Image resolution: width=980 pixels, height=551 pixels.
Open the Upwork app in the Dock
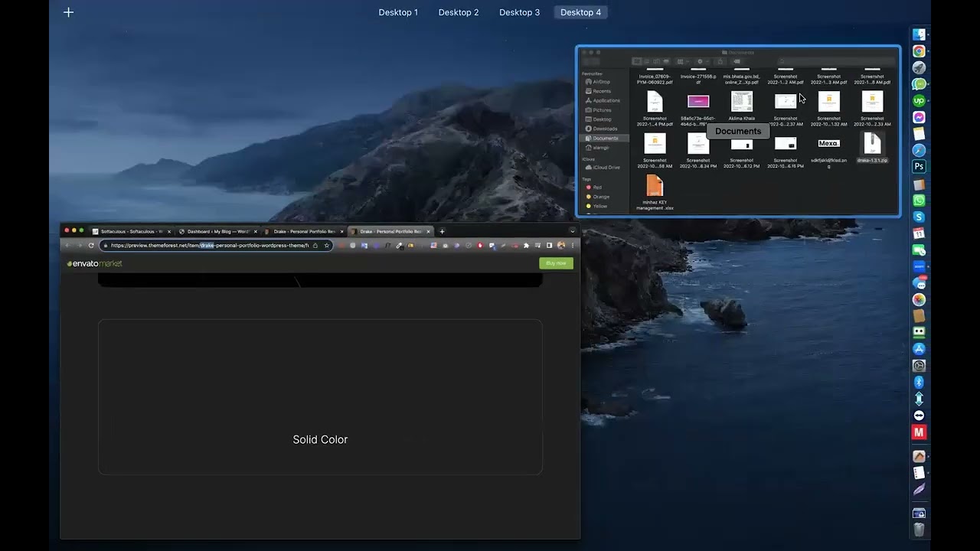[x=919, y=101]
